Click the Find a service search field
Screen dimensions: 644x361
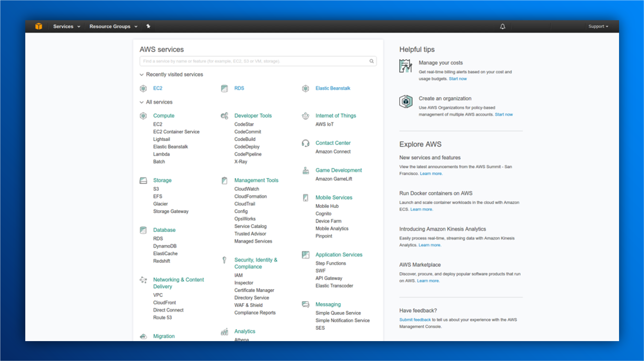click(258, 61)
